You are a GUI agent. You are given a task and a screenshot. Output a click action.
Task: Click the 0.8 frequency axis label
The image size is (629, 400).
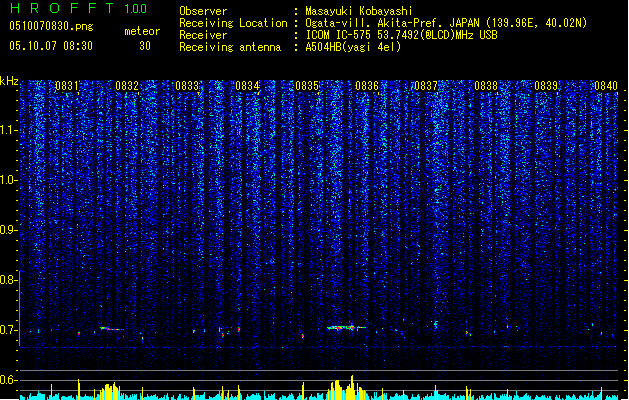click(x=9, y=280)
